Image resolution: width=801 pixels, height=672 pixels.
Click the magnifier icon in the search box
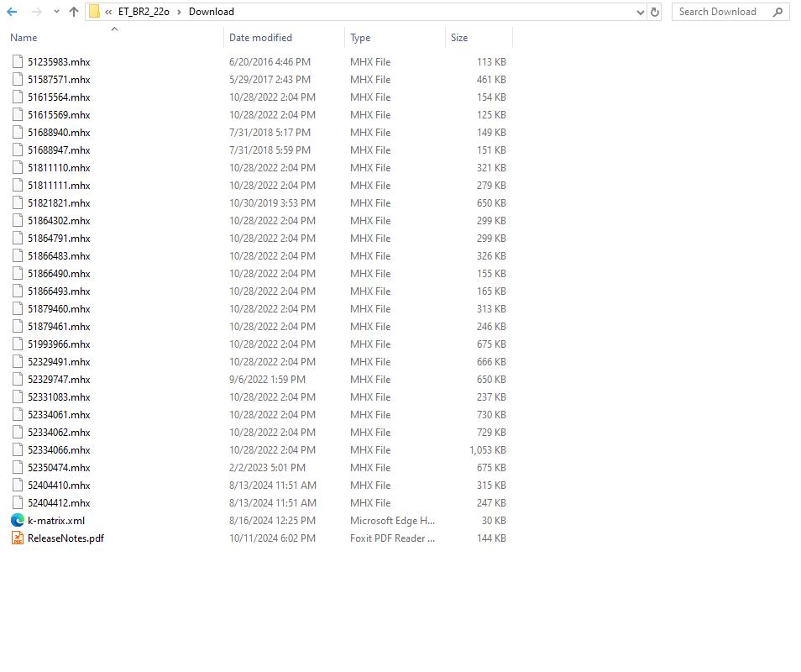click(x=779, y=12)
